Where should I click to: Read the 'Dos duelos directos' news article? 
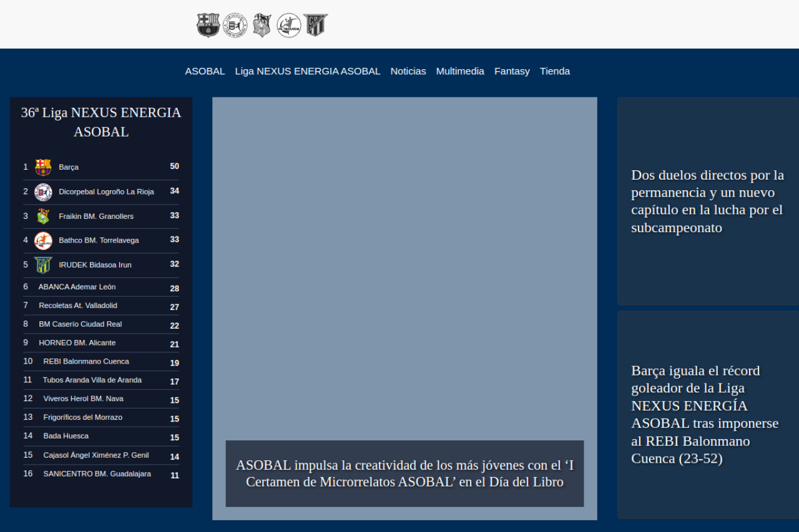[707, 201]
